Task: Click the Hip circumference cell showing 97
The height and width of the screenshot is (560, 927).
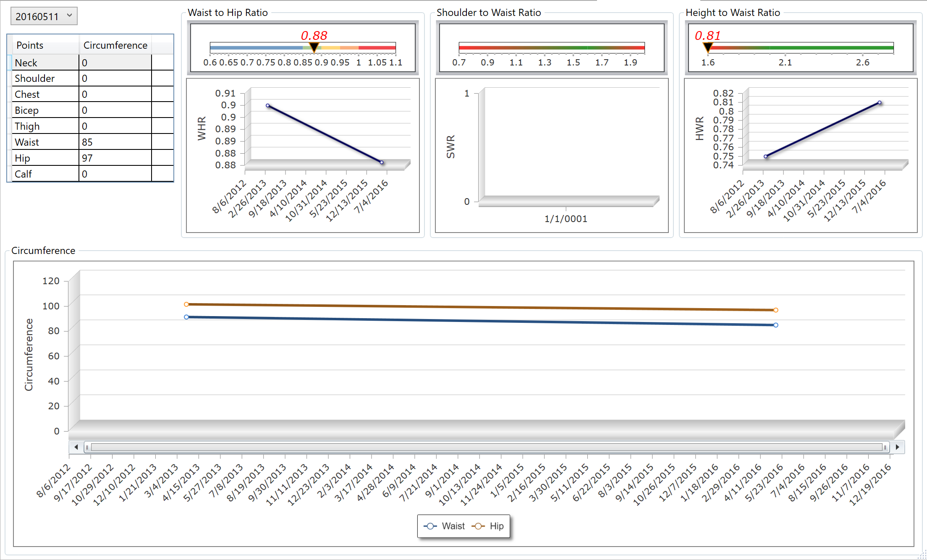Action: point(115,158)
